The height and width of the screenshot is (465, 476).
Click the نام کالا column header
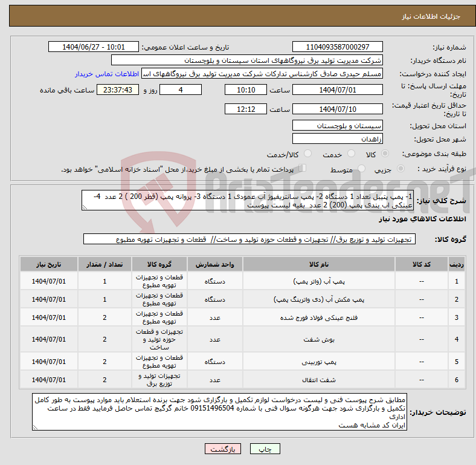coord(319,264)
